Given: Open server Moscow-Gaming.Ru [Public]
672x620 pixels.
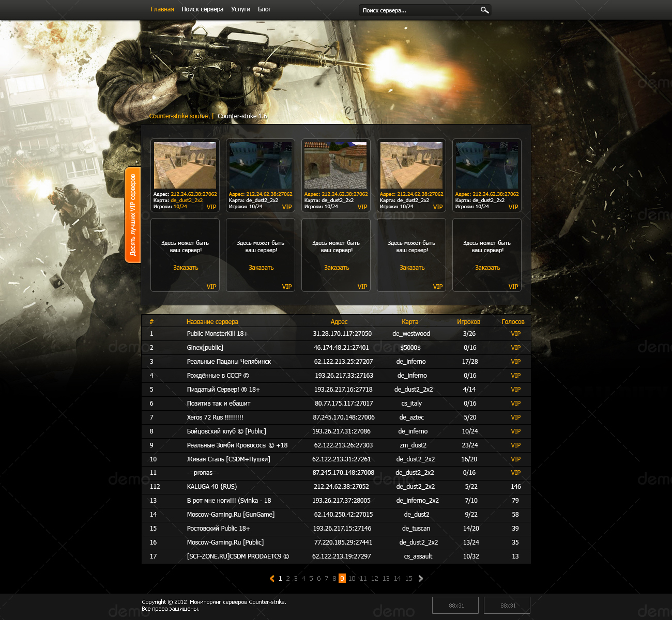Looking at the screenshot, I should point(225,542).
